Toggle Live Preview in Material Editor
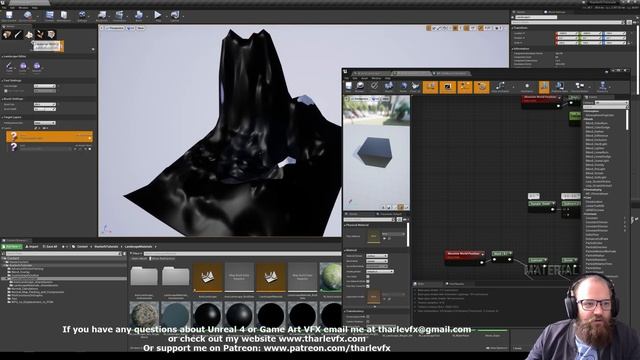 447,87
